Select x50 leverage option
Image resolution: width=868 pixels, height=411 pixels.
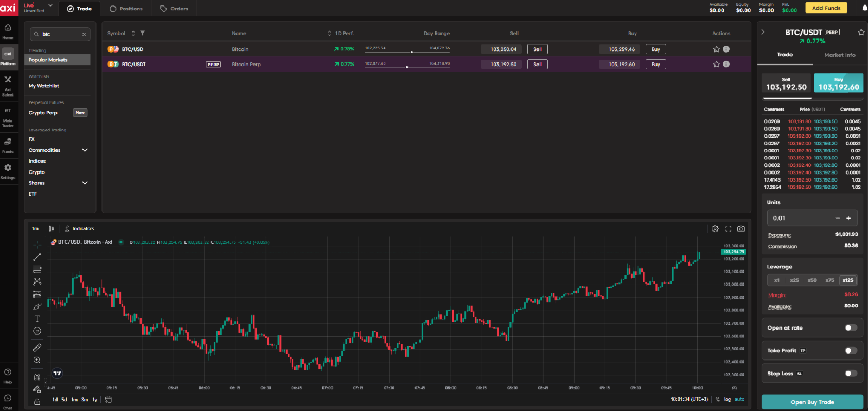point(812,280)
